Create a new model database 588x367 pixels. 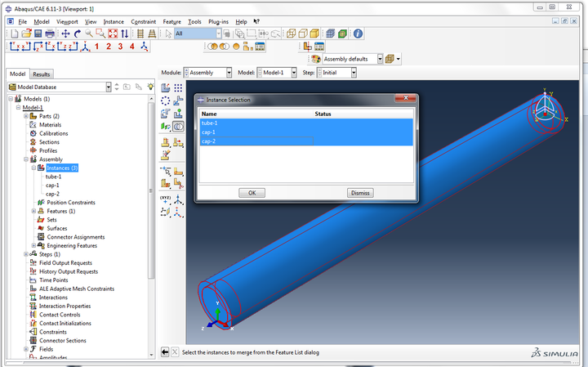point(14,34)
